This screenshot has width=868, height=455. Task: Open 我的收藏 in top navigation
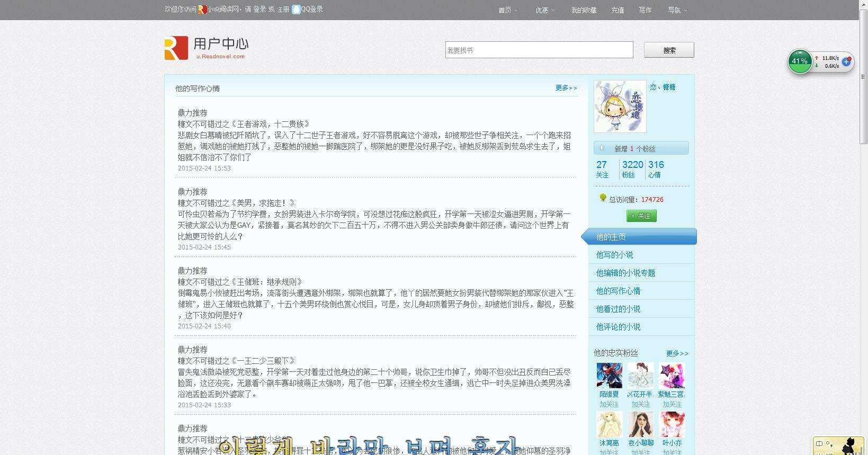click(x=584, y=10)
